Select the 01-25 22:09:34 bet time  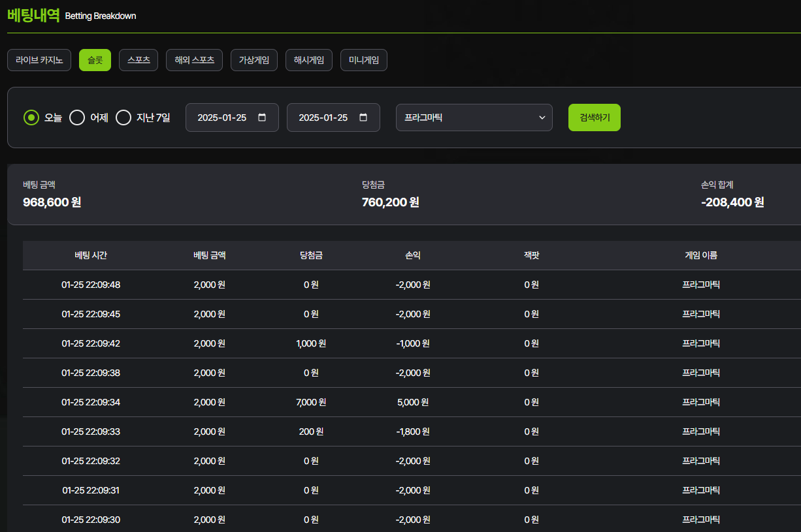pos(91,402)
